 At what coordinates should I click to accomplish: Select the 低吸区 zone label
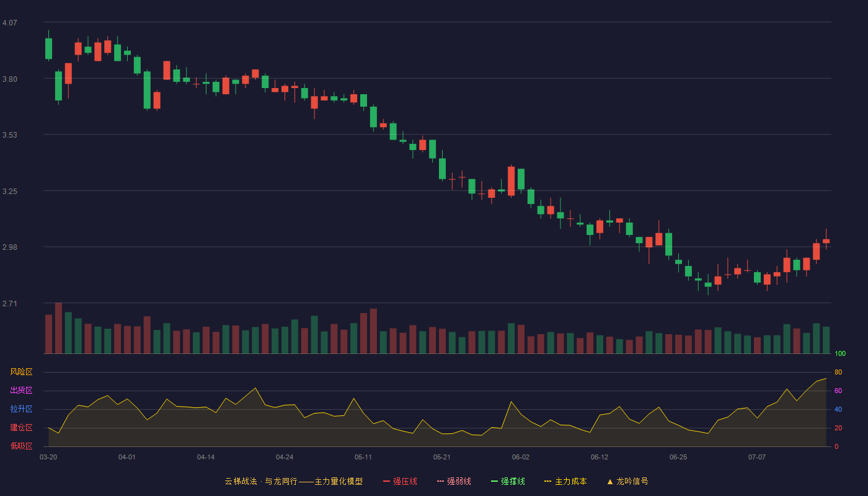pyautogui.click(x=21, y=446)
